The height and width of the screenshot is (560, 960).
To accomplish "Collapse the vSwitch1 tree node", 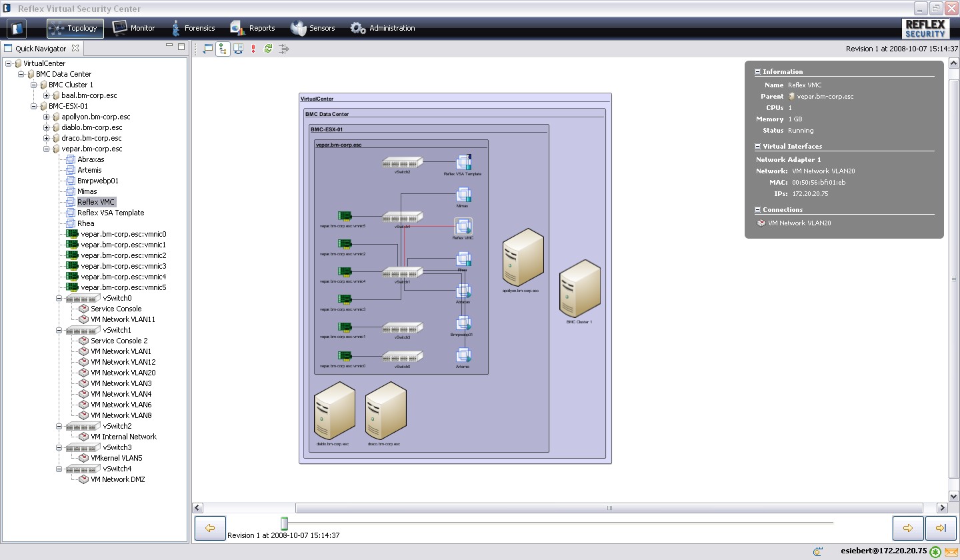I will click(60, 330).
